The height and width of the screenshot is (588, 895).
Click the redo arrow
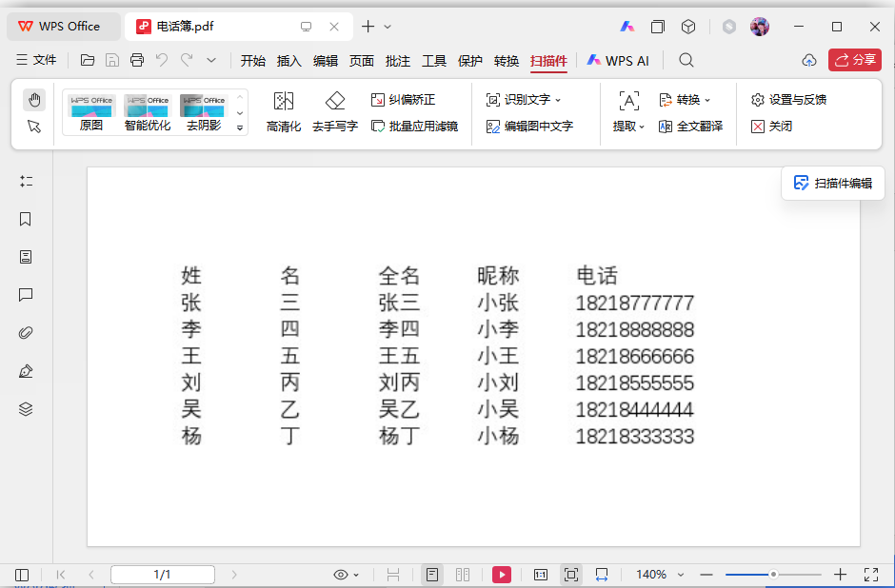pos(187,60)
